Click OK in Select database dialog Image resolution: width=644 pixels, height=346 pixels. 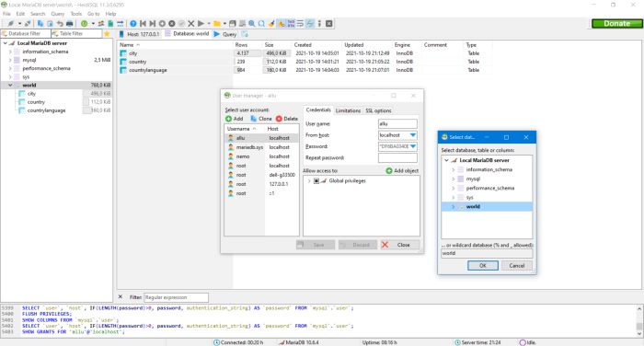(483, 265)
